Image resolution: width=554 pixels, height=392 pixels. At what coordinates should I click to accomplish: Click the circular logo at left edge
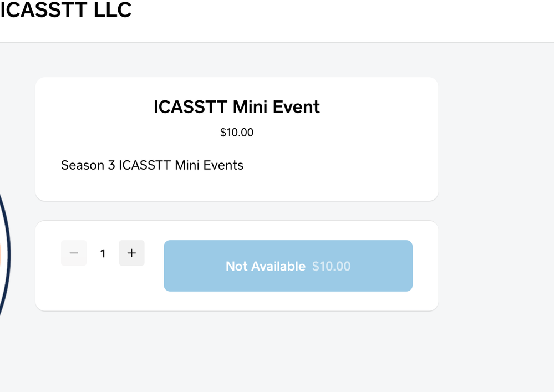click(4, 255)
